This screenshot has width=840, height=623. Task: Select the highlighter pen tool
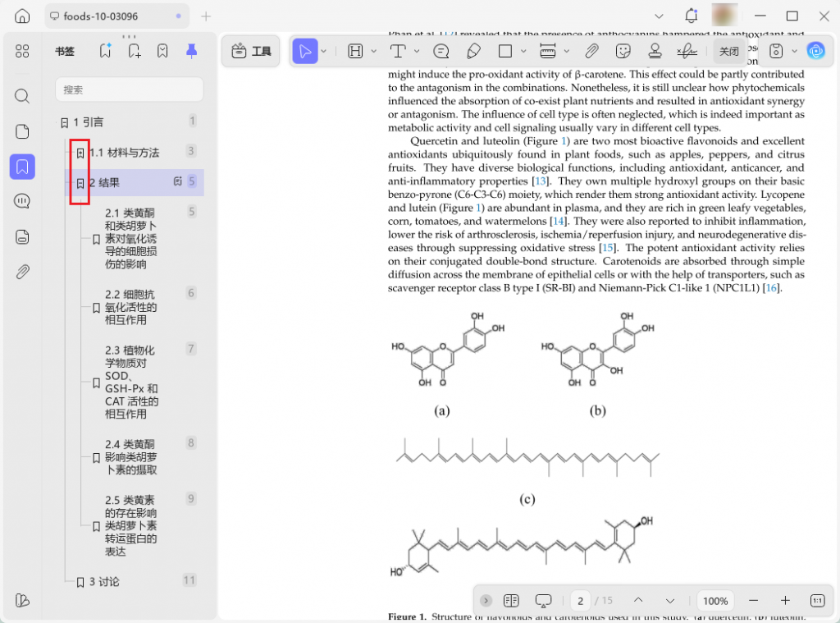point(473,51)
